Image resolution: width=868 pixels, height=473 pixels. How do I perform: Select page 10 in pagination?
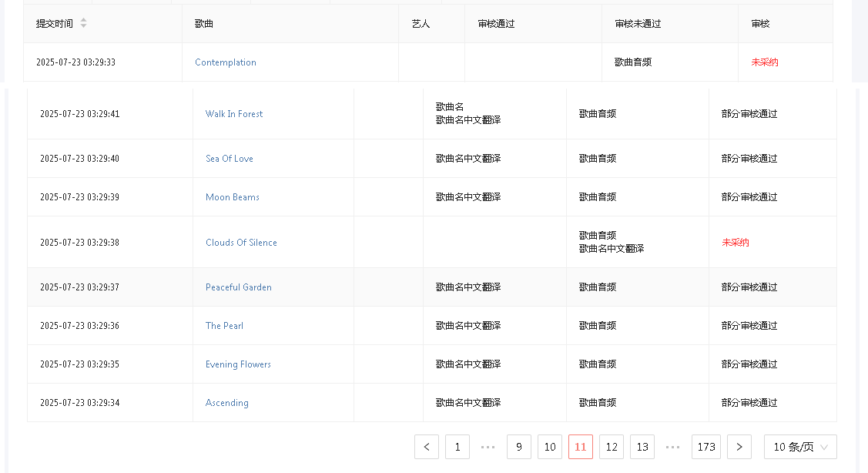point(550,447)
